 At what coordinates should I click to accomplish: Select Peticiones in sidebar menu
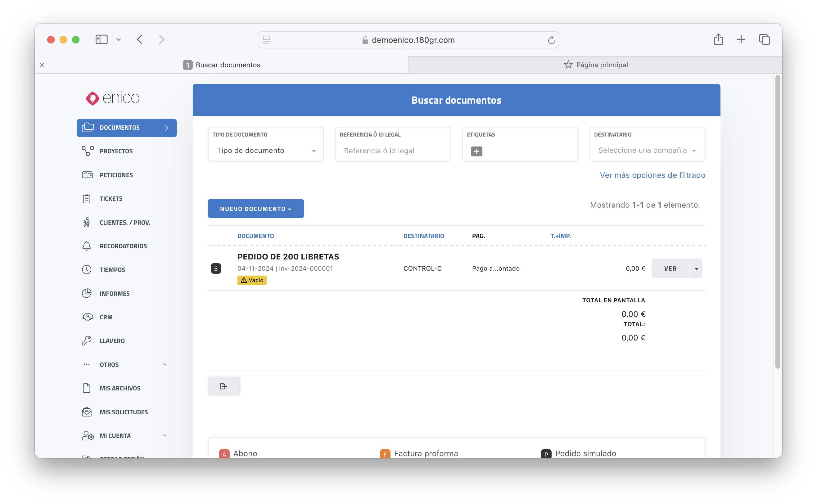click(116, 175)
